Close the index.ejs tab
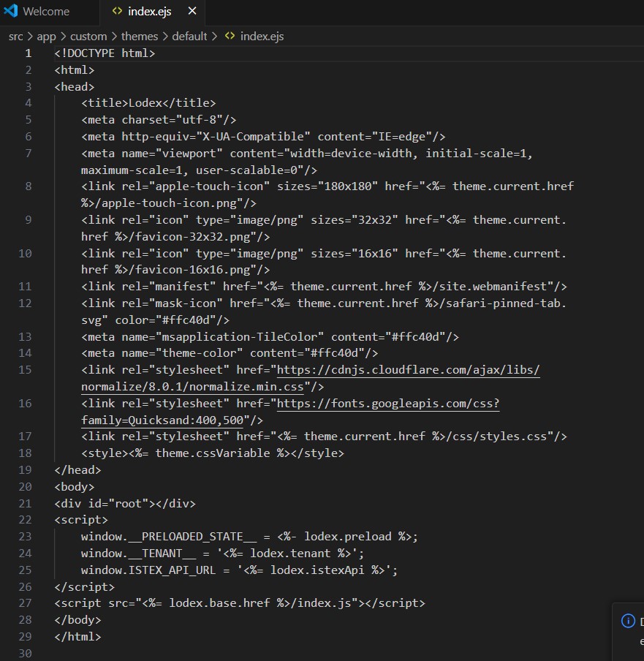This screenshot has height=661, width=644. coord(192,11)
